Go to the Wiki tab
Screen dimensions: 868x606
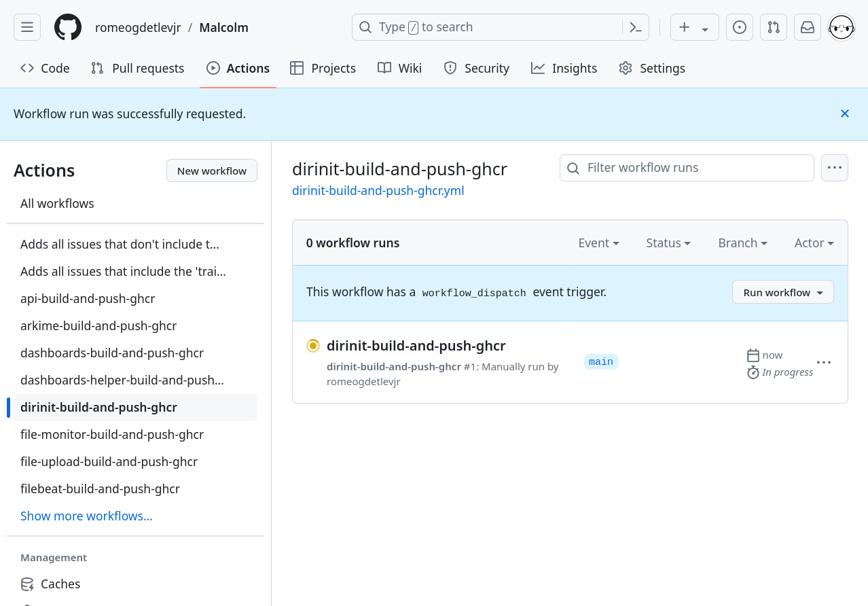click(399, 68)
